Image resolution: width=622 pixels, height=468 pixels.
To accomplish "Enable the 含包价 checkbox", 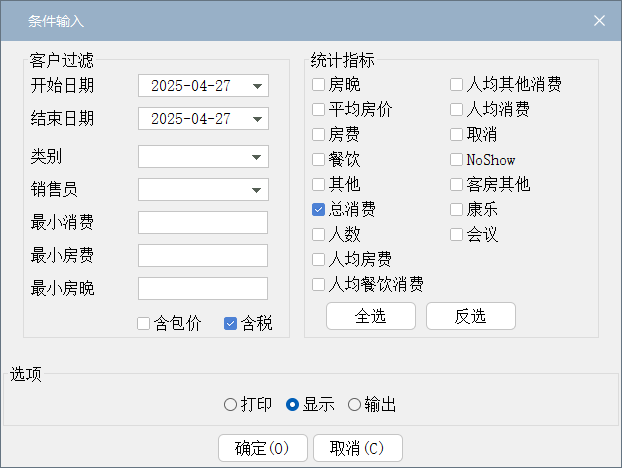I will coord(144,323).
